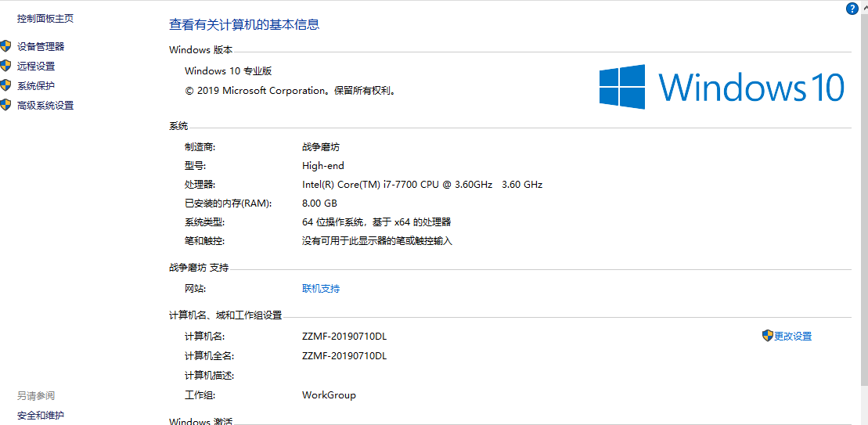
Task: Go to 控制面板主页
Action: (45, 19)
